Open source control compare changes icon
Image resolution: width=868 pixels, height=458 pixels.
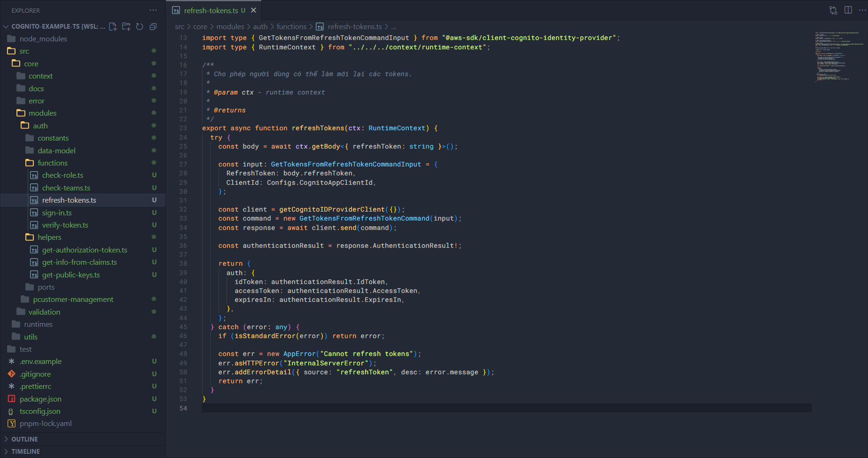[833, 10]
